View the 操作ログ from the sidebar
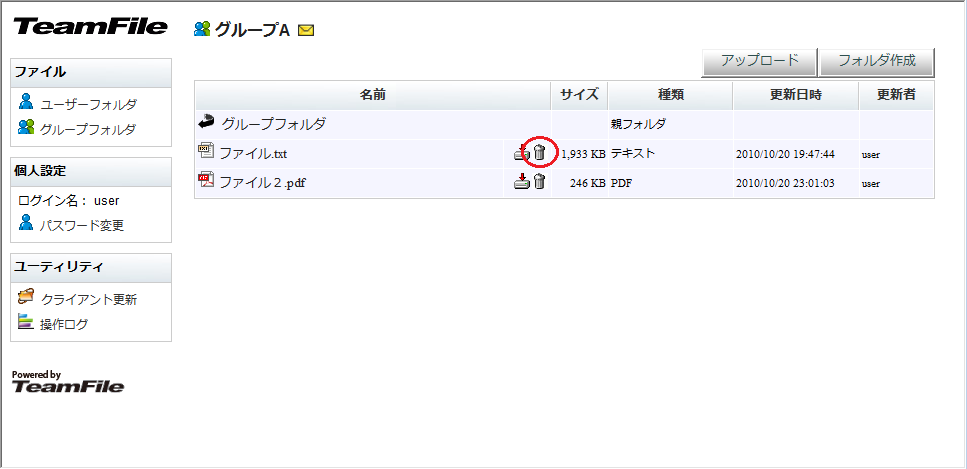 [64, 324]
